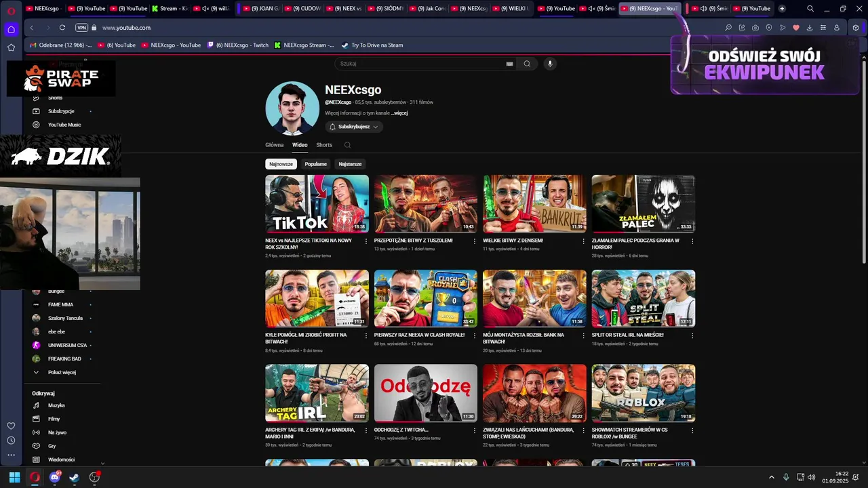Select the Najstarsze sort chip
This screenshot has width=868, height=488.
[x=350, y=164]
